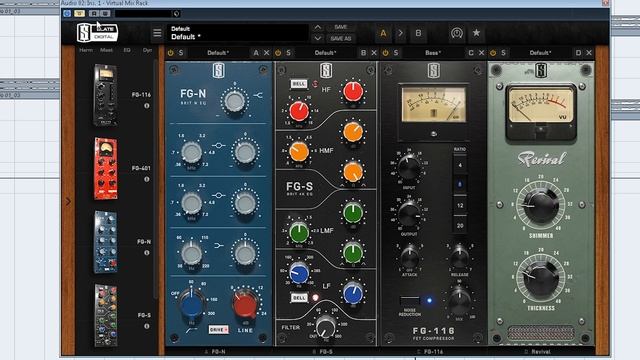
Task: Open FG-S module preset Default dropdown
Action: pos(325,53)
